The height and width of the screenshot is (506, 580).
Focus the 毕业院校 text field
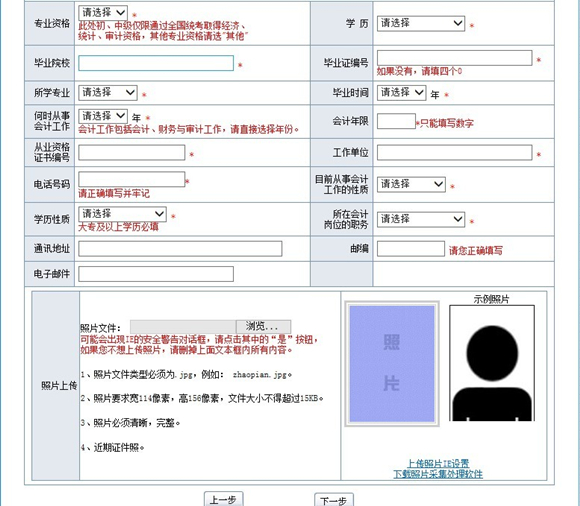tap(156, 63)
